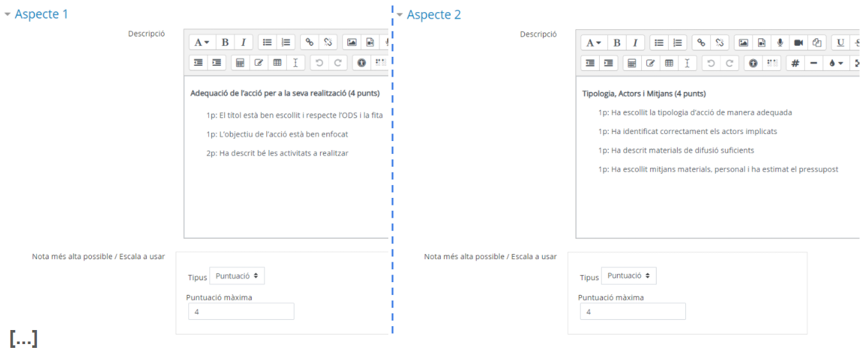Image resolution: width=868 pixels, height=353 pixels.
Task: Open font color droplet picker in Aspecte 2
Action: point(836,63)
